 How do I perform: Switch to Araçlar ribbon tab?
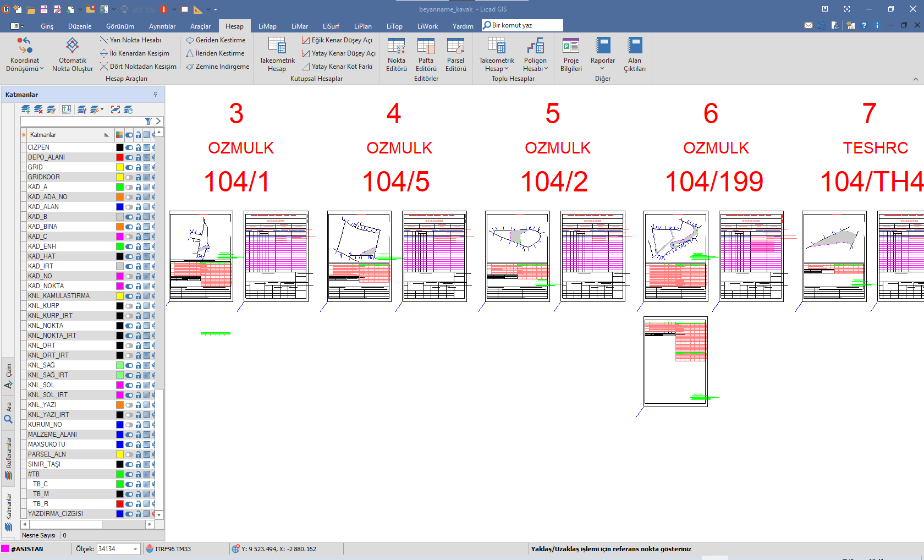(x=201, y=26)
